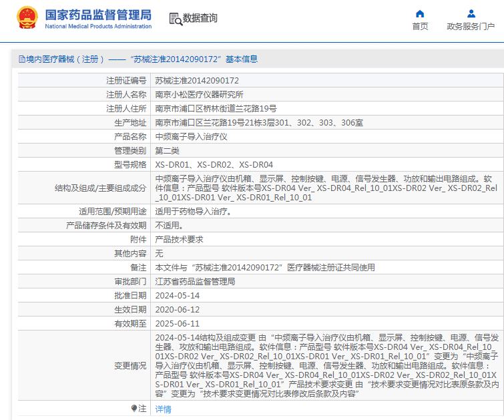The height and width of the screenshot is (420, 504).
Task: Select registration number 苏械注准20142090172 value
Action: click(x=197, y=80)
